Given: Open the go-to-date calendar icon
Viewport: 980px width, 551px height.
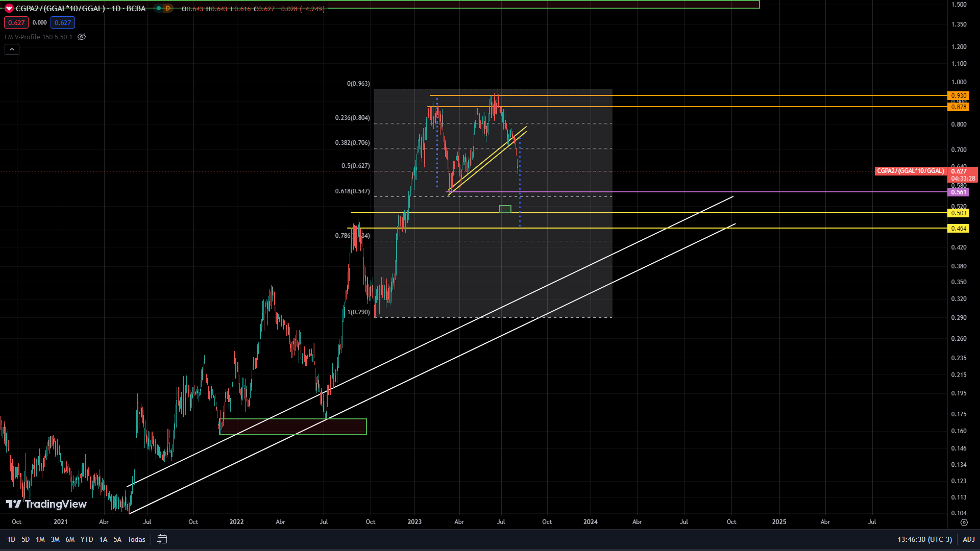Looking at the screenshot, I should (x=162, y=539).
